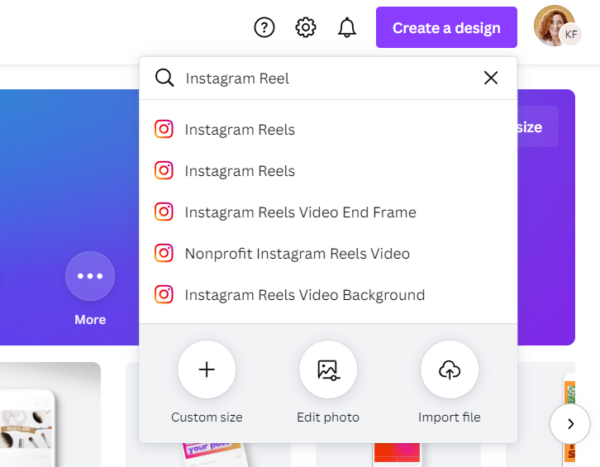Click the search magnifier icon
Image resolution: width=600 pixels, height=467 pixels.
point(165,78)
